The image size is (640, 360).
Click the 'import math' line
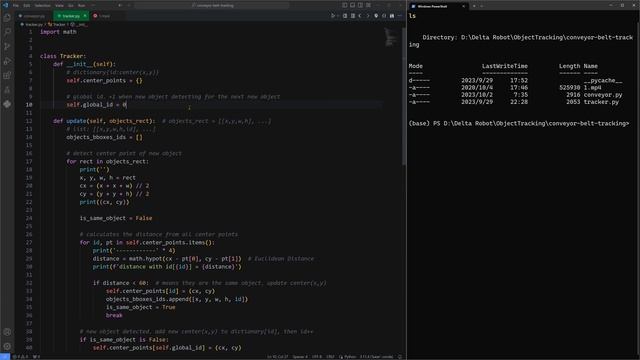click(58, 32)
